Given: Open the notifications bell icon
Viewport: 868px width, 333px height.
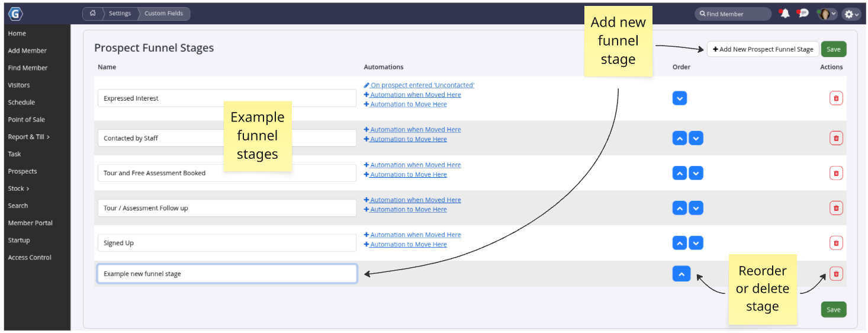Looking at the screenshot, I should click(785, 14).
